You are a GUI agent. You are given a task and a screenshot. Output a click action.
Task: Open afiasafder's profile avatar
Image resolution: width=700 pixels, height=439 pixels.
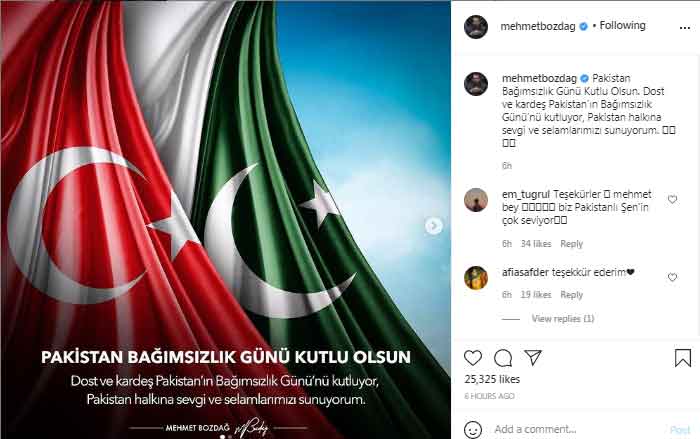click(x=476, y=278)
